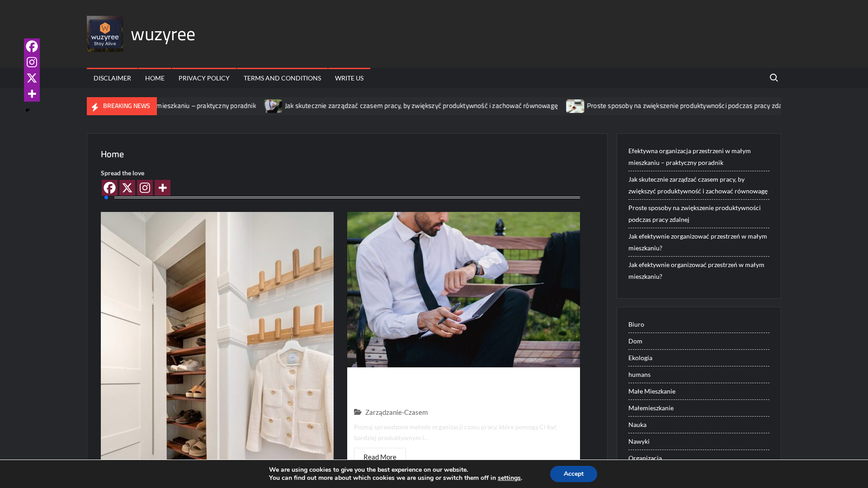Select the Ekologia category
The width and height of the screenshot is (868, 488).
pyautogui.click(x=640, y=358)
